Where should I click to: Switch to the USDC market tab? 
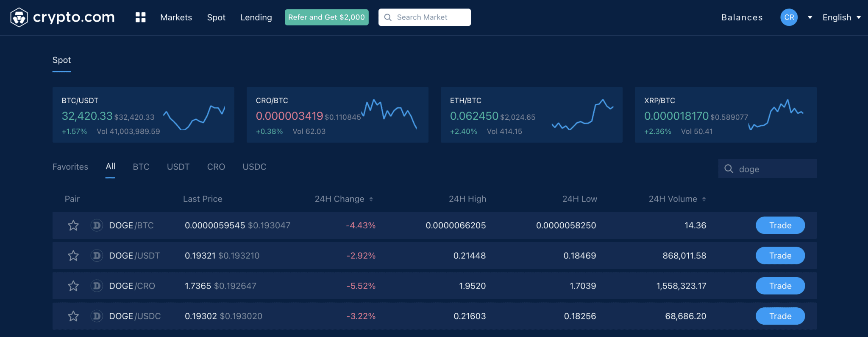click(x=254, y=167)
